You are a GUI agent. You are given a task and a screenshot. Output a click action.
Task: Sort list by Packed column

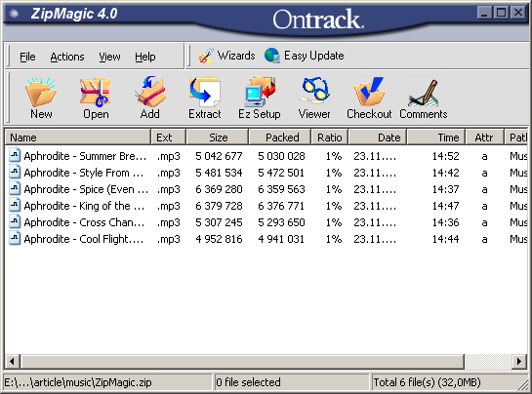point(280,138)
